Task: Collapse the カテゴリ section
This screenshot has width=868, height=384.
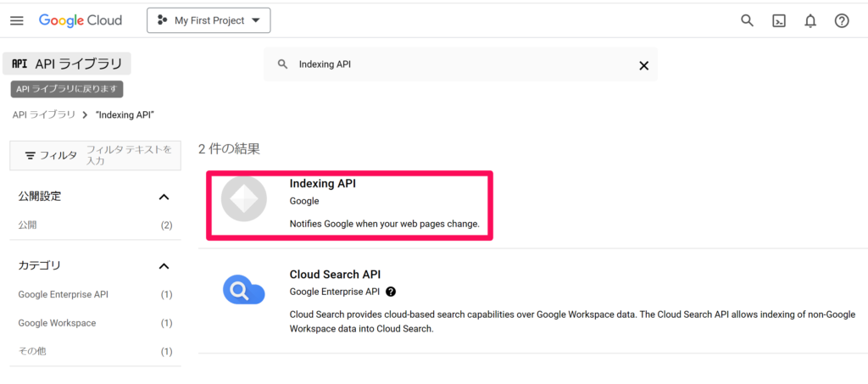Action: [164, 266]
